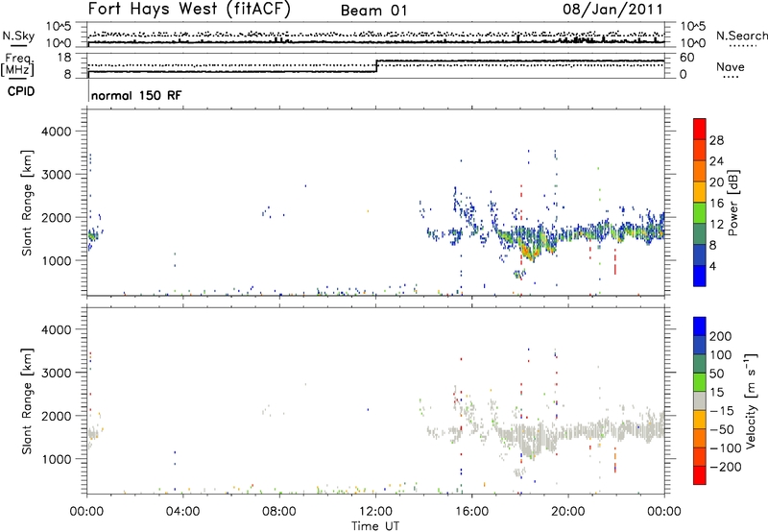Select the 'CPID' label
Image resolution: width=768 pixels, height=532 pixels.
tap(21, 91)
